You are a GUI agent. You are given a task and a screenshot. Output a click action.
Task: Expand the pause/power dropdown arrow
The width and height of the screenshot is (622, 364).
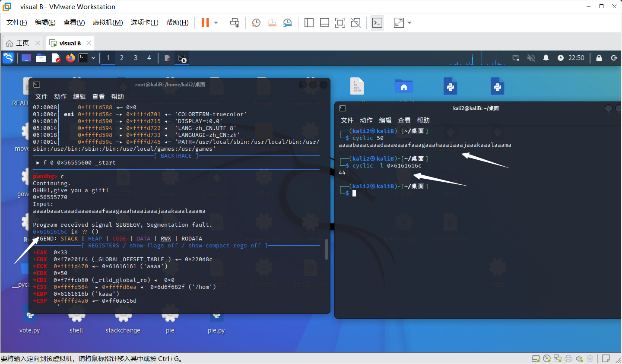pos(216,23)
